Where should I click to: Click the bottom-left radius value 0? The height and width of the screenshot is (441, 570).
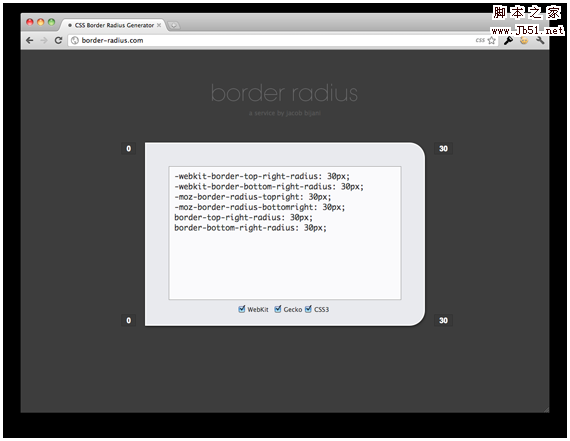tap(128, 320)
